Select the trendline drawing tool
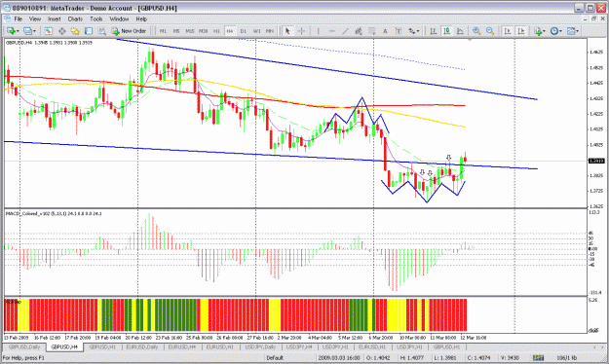 click(345, 31)
